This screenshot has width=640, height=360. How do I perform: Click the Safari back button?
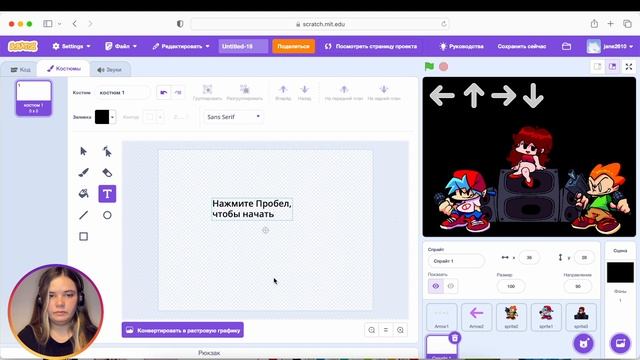point(75,24)
